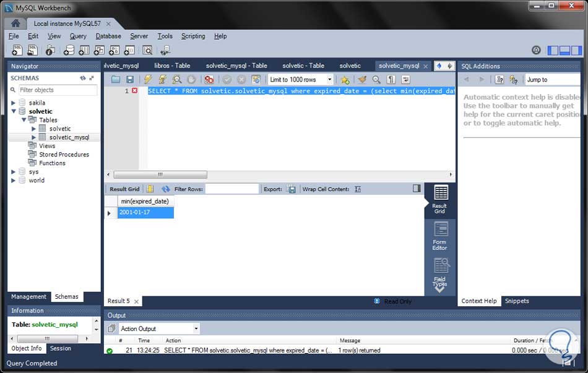Image resolution: width=588 pixels, height=373 pixels.
Task: Create a new view icon
Action: tap(99, 50)
